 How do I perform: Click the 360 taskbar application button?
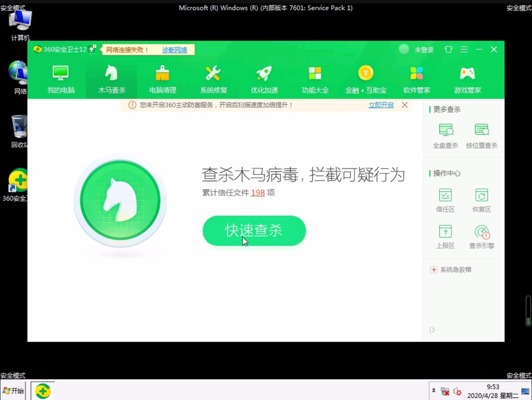pos(42,391)
